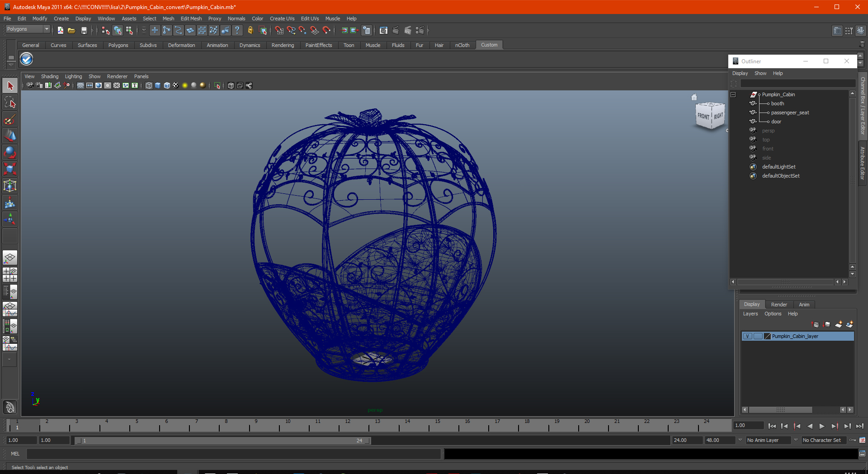Open the viewport Shading menu
The width and height of the screenshot is (868, 474).
(50, 76)
